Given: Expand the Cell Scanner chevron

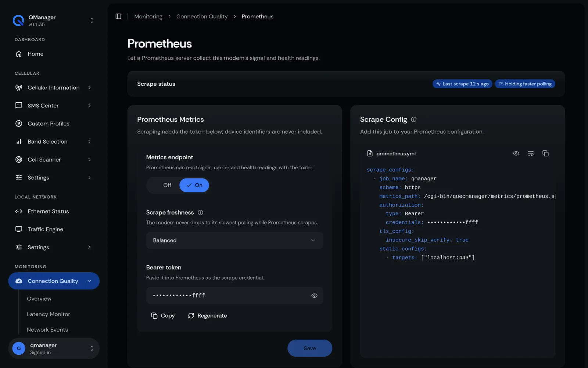Looking at the screenshot, I should 89,160.
